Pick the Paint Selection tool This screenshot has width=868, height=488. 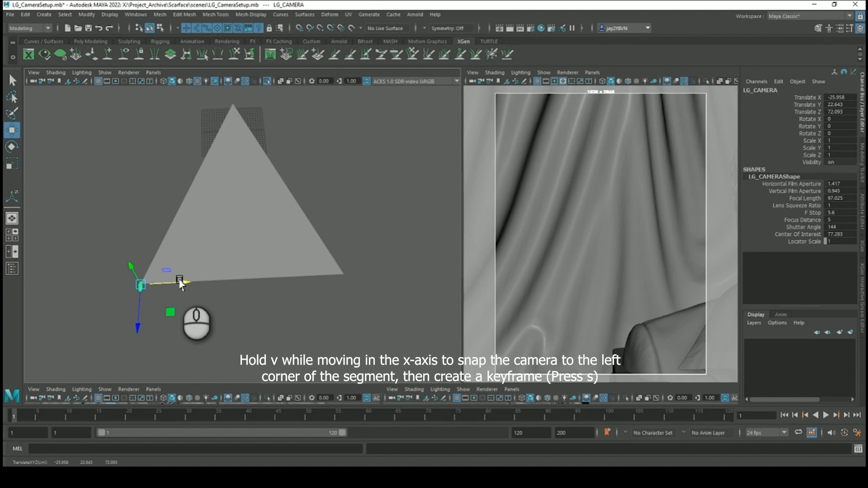coord(12,113)
